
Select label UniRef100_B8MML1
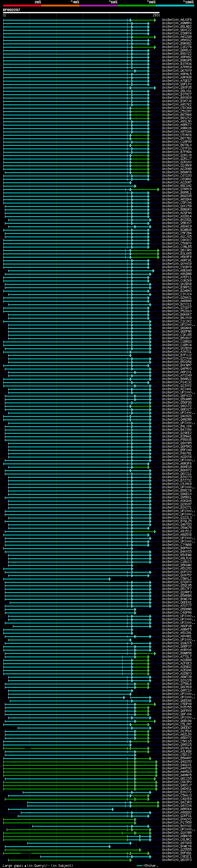177,193
